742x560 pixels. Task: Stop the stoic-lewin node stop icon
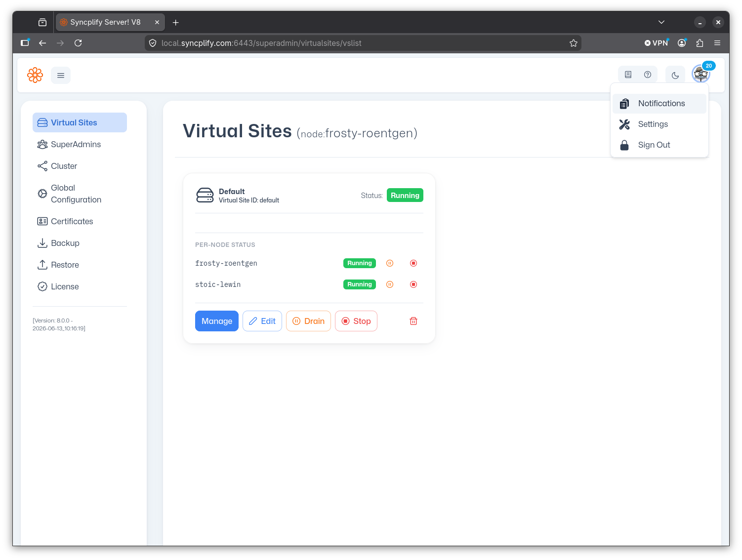coord(413,284)
